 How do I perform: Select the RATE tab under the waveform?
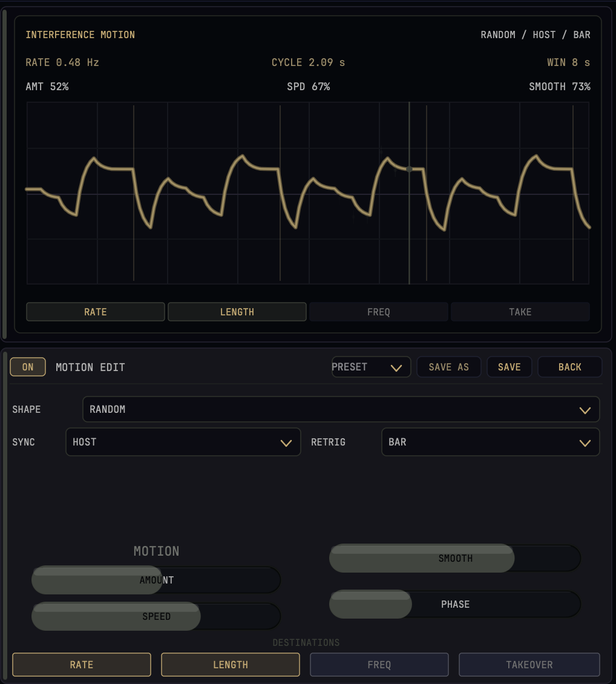[96, 312]
